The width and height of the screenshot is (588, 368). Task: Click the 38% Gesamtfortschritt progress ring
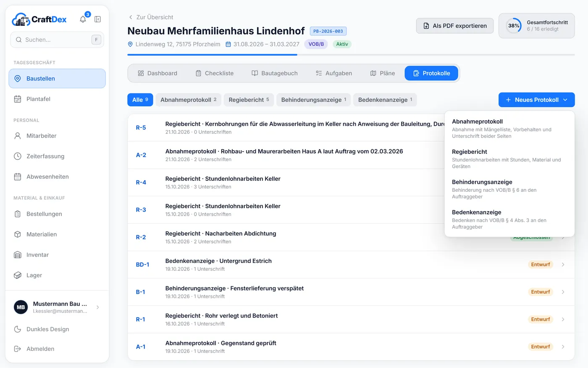click(513, 26)
